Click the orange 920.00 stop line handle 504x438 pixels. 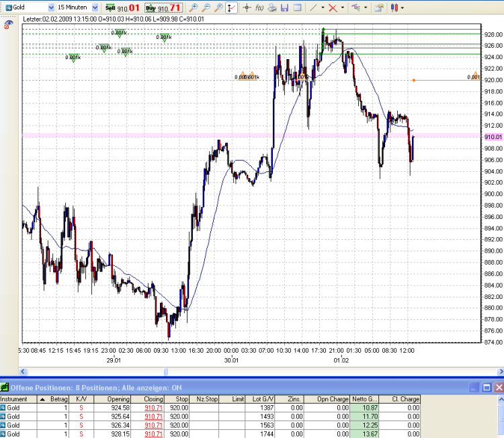(414, 80)
